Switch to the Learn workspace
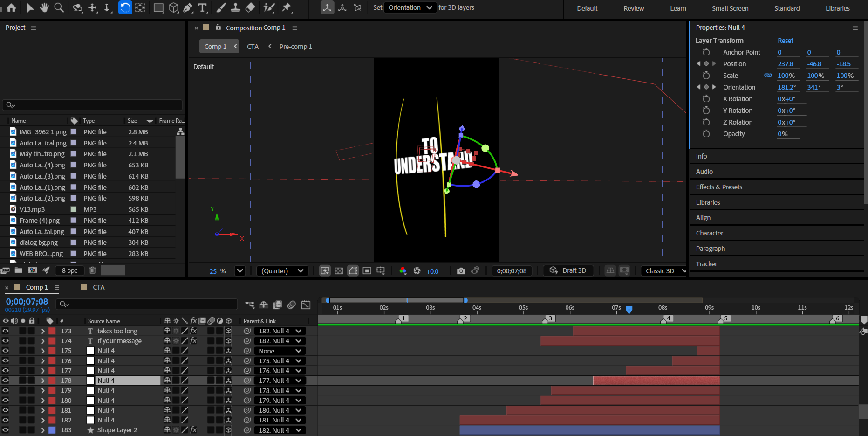This screenshot has height=436, width=868. pyautogui.click(x=677, y=8)
